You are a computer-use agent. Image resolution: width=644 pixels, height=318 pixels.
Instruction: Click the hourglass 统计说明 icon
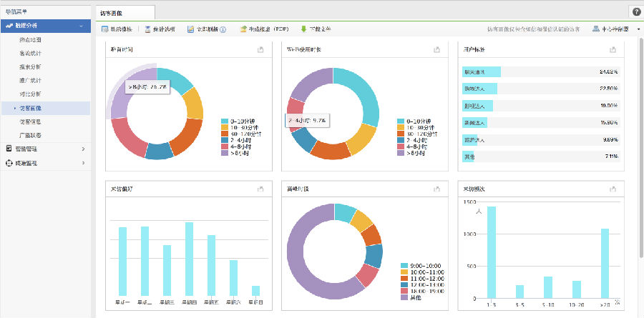(x=148, y=30)
